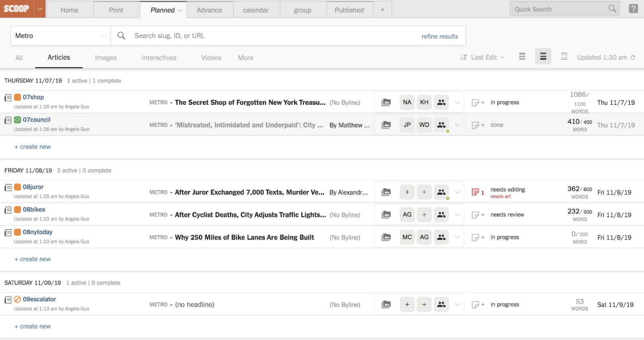The height and width of the screenshot is (340, 644).
Task: Refresh the updated results list
Action: click(x=633, y=58)
